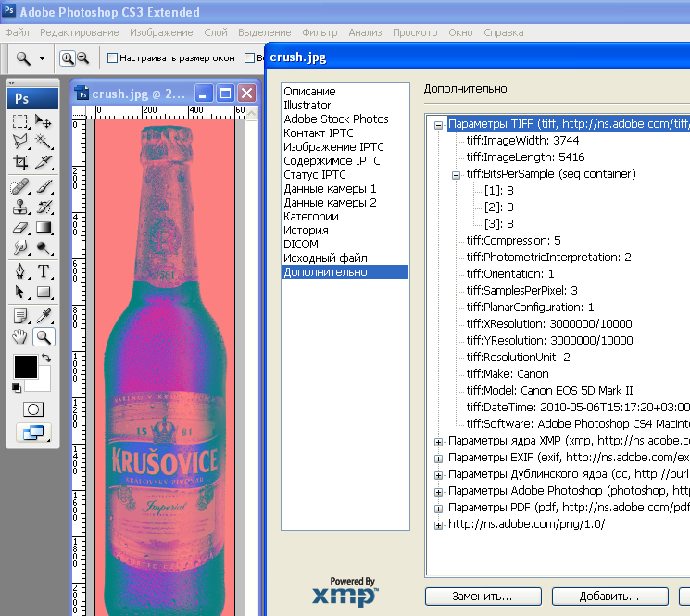Select the Type tool
This screenshot has height=616, width=690.
click(44, 271)
